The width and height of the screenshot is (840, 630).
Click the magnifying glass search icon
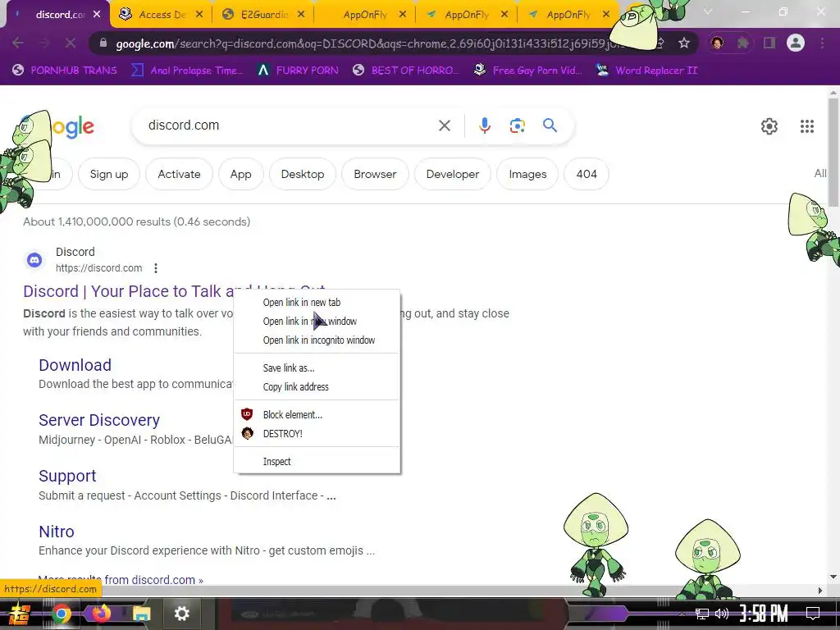550,126
